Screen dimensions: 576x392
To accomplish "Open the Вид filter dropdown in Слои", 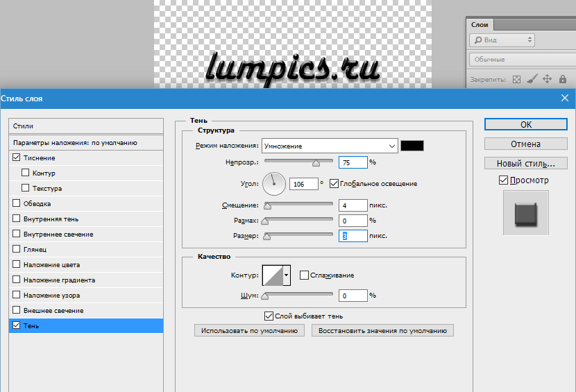I will point(502,40).
